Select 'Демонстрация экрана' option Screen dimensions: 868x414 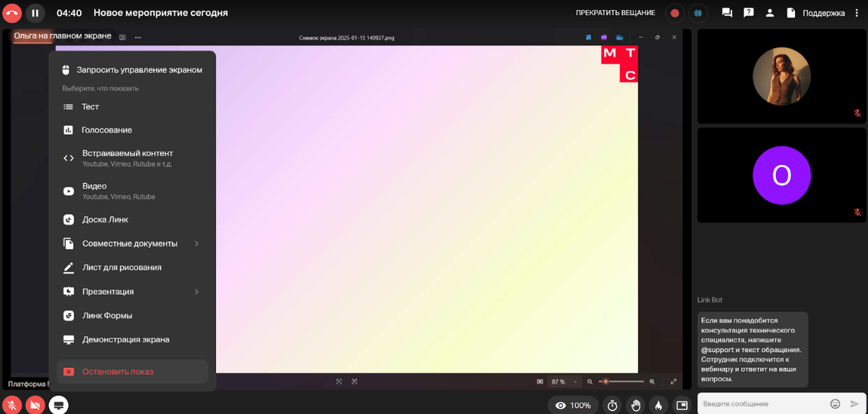pos(132,340)
